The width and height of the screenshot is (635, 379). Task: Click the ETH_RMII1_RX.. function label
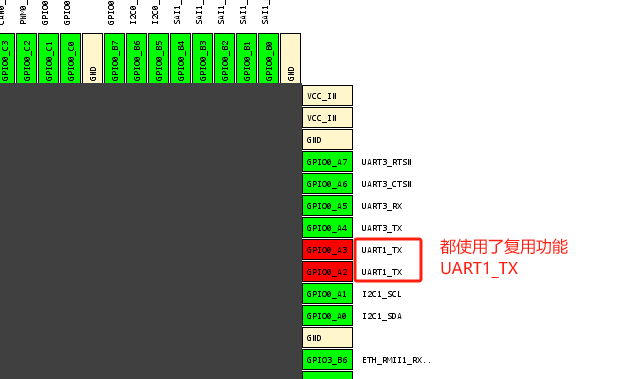tap(396, 360)
